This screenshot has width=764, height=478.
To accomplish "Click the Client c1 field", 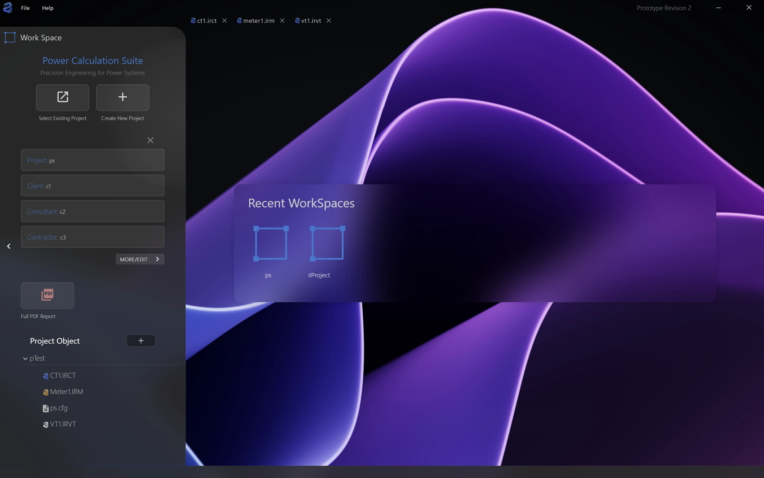I will click(x=93, y=186).
